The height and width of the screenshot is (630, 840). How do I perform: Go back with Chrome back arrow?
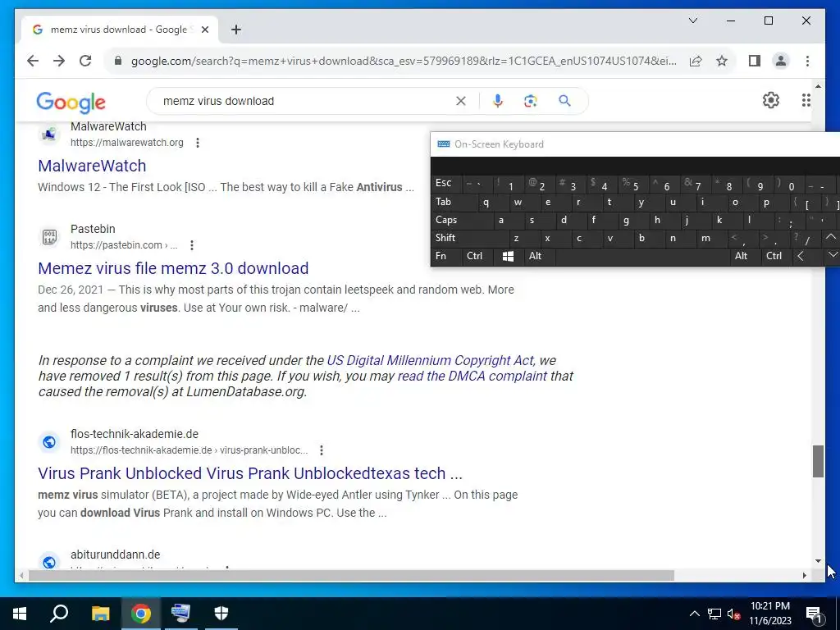33,61
